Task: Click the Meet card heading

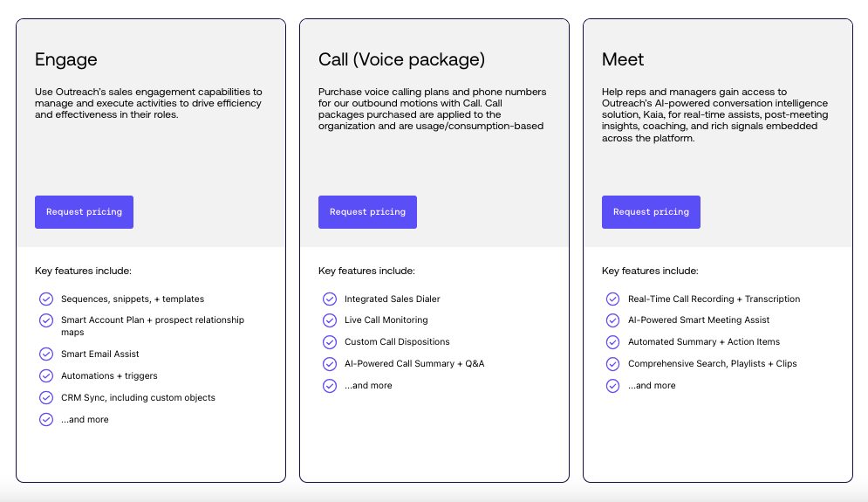Action: [623, 60]
